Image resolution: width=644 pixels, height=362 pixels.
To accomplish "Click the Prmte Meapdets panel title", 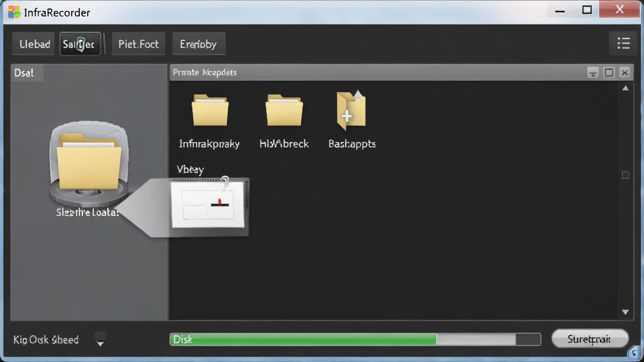I will coord(204,72).
